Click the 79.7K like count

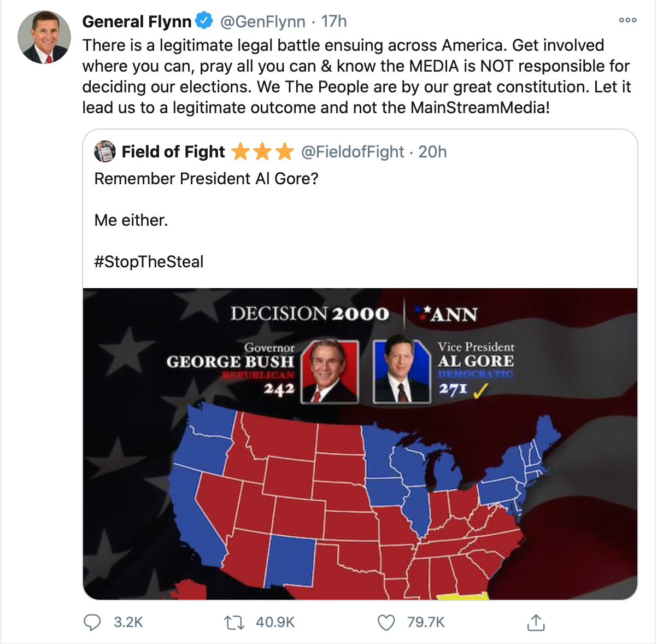pos(426,622)
